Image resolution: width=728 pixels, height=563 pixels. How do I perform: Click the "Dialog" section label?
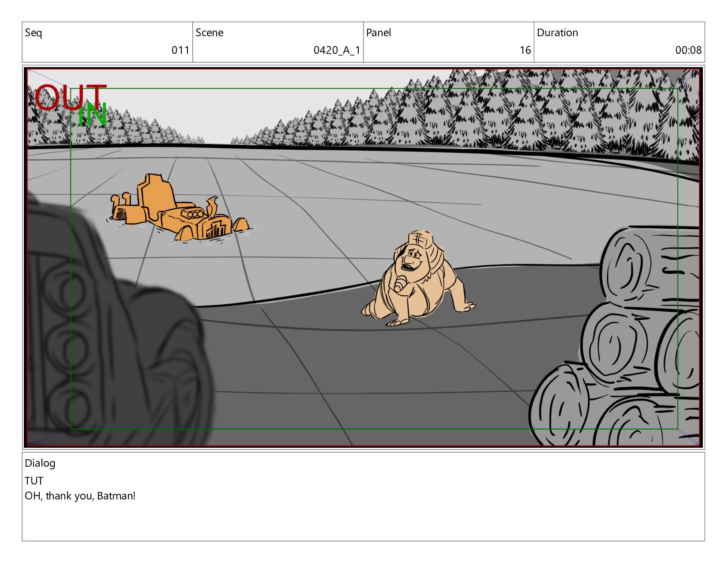coord(40,463)
